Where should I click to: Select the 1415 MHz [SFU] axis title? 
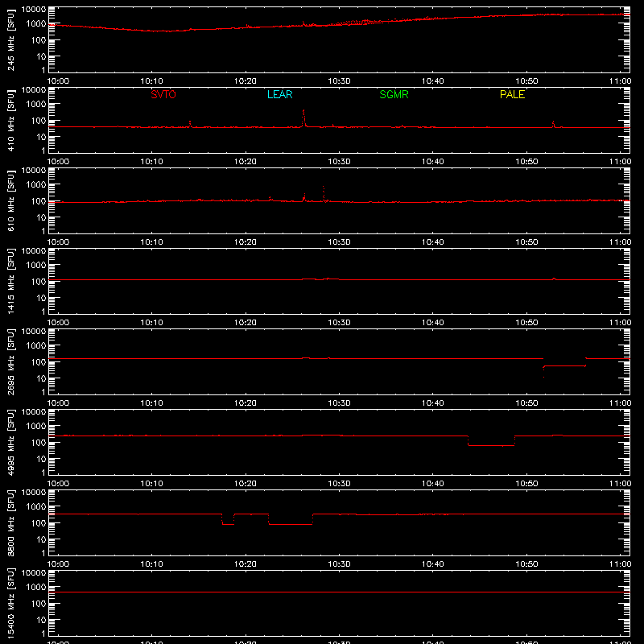point(10,281)
